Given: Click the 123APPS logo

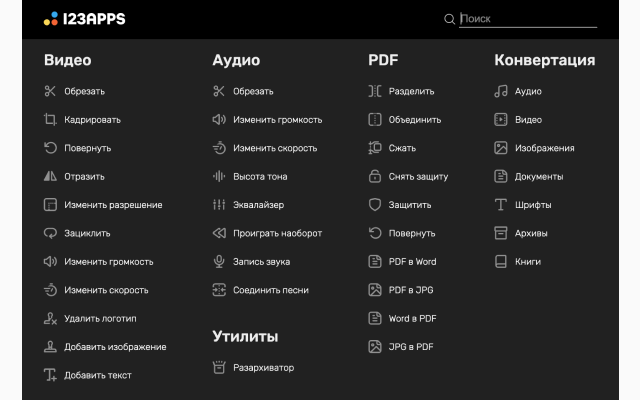Looking at the screenshot, I should click(x=84, y=19).
